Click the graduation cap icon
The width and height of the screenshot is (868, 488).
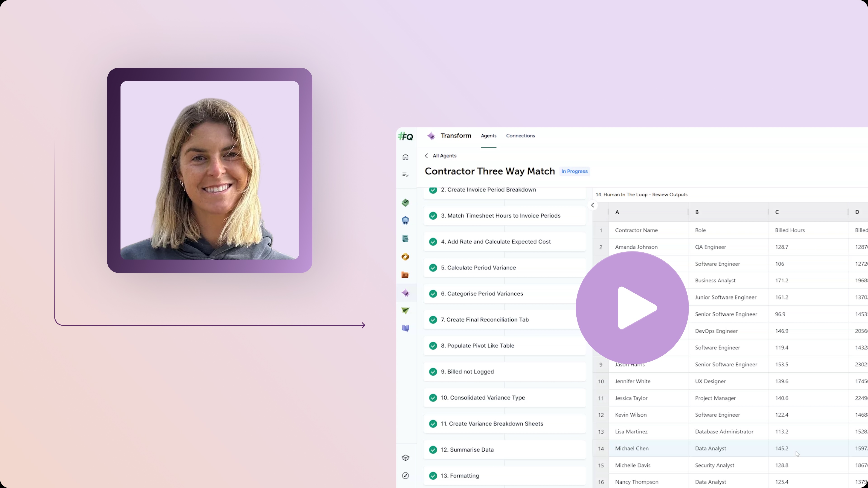click(x=405, y=458)
